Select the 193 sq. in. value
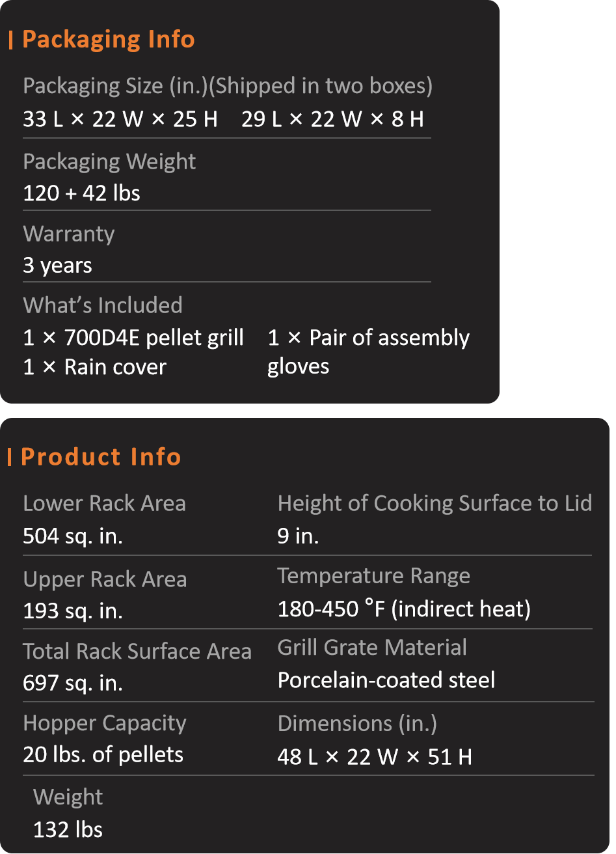616x854 pixels. 73,611
